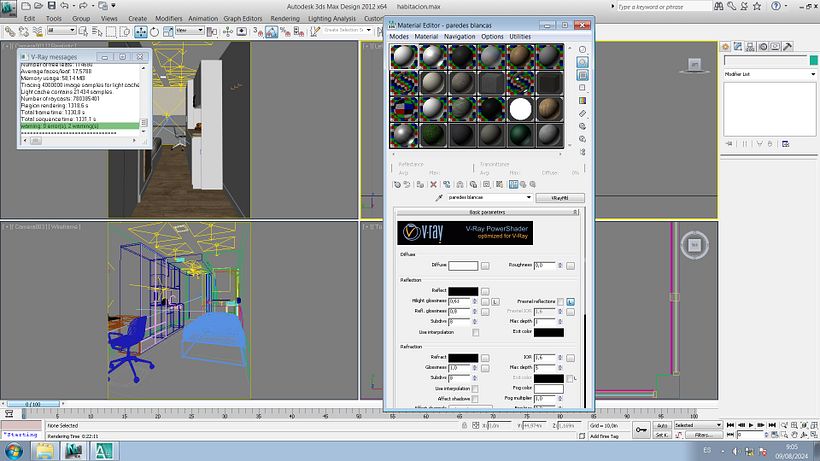Screen dimensions: 820x461
Task: Click the Undo arrow in title bar
Action: pos(64,6)
